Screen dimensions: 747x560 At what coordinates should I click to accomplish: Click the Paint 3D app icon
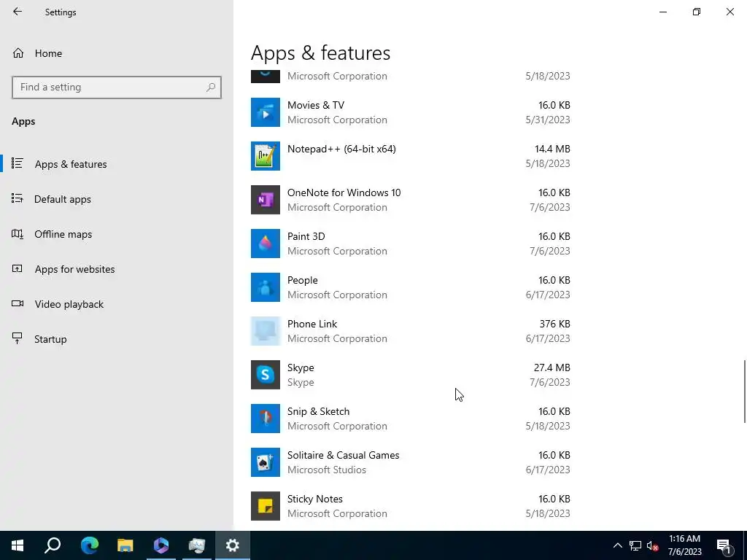pyautogui.click(x=266, y=244)
